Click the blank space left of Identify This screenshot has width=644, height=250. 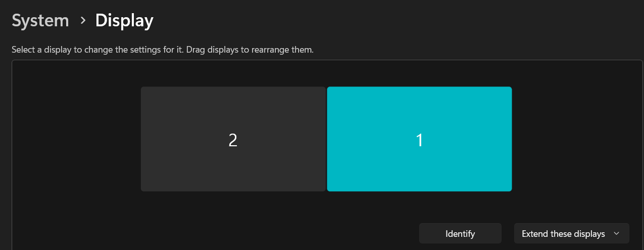coord(215,234)
